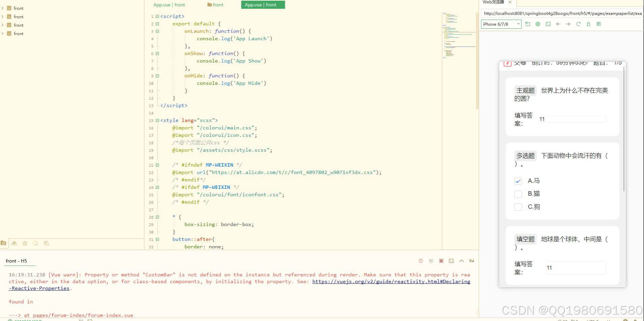
Task: Select the green active App.vue | front tab
Action: [x=263, y=5]
